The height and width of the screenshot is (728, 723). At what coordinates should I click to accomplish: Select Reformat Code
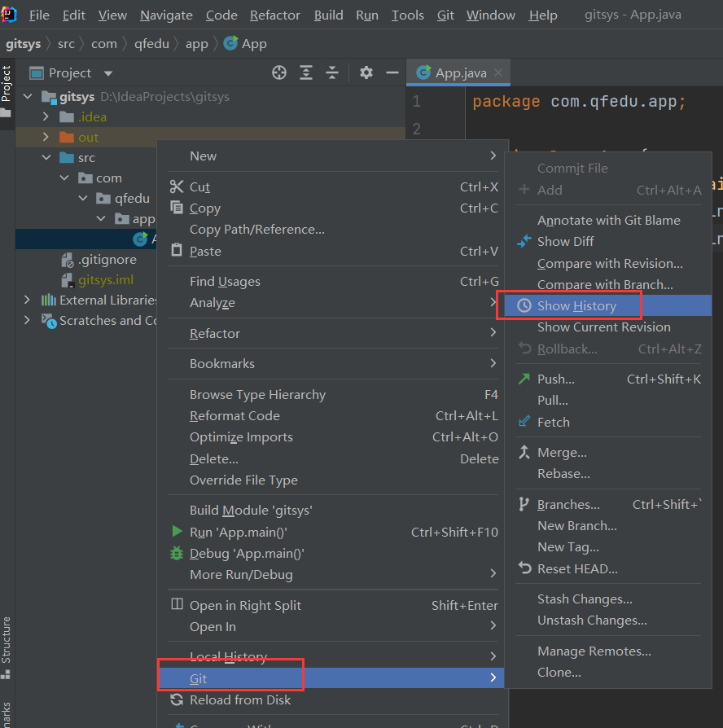tap(332, 415)
